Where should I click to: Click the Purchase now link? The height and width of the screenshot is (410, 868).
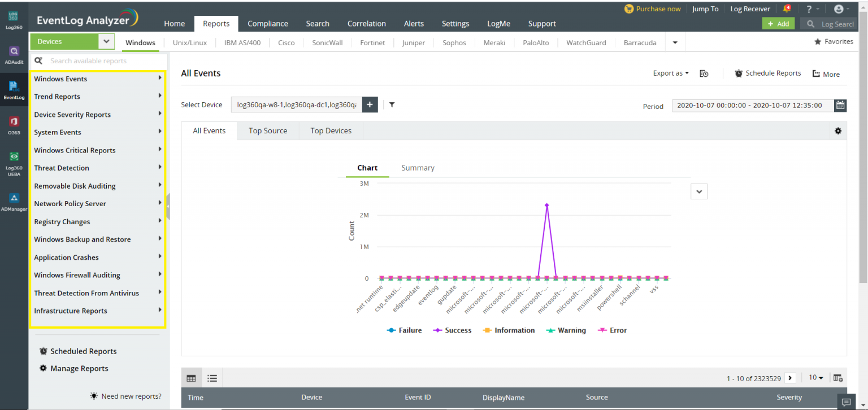point(652,9)
